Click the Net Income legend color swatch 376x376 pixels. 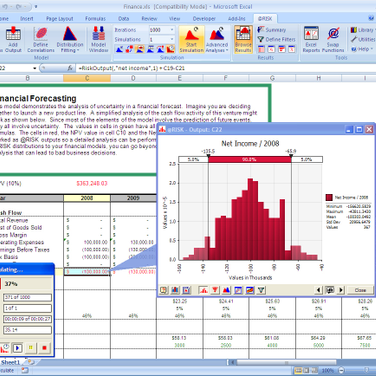[x=329, y=197]
